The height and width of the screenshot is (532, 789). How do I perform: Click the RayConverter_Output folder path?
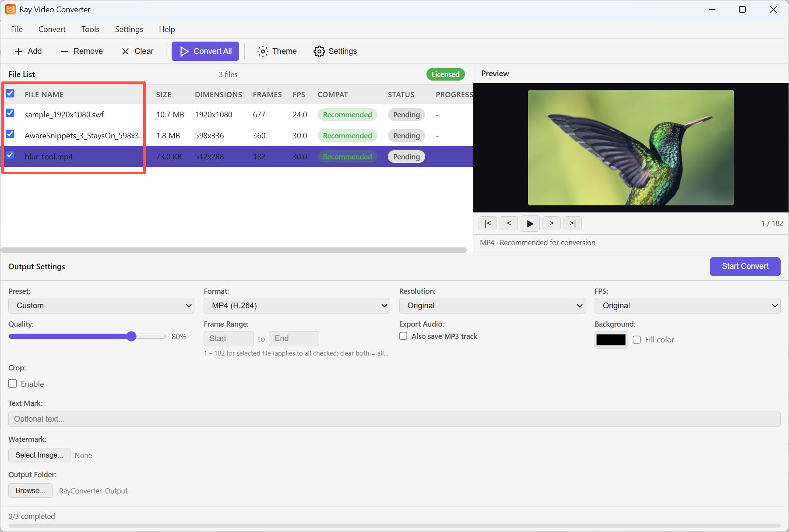click(93, 491)
